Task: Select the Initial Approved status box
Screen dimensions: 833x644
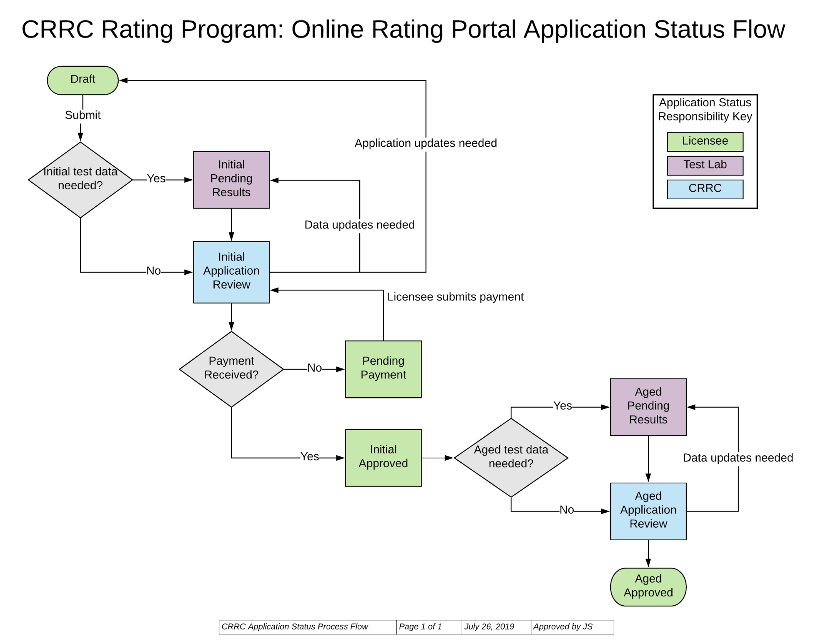Action: [383, 457]
